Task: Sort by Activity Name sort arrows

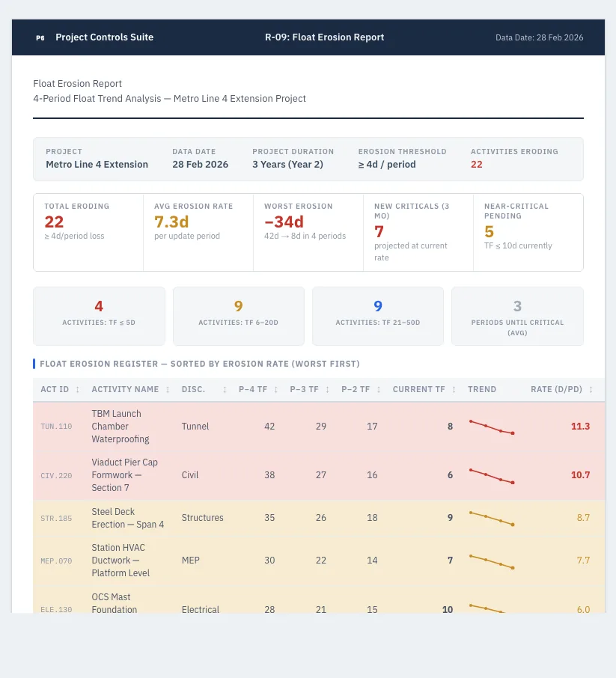Action: (168, 390)
